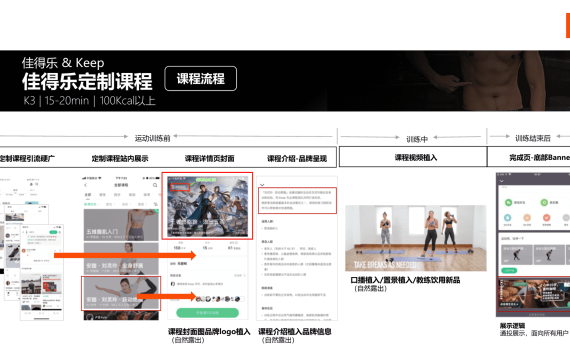
Task: Tap the second green circular share icon
Action: tap(544, 202)
